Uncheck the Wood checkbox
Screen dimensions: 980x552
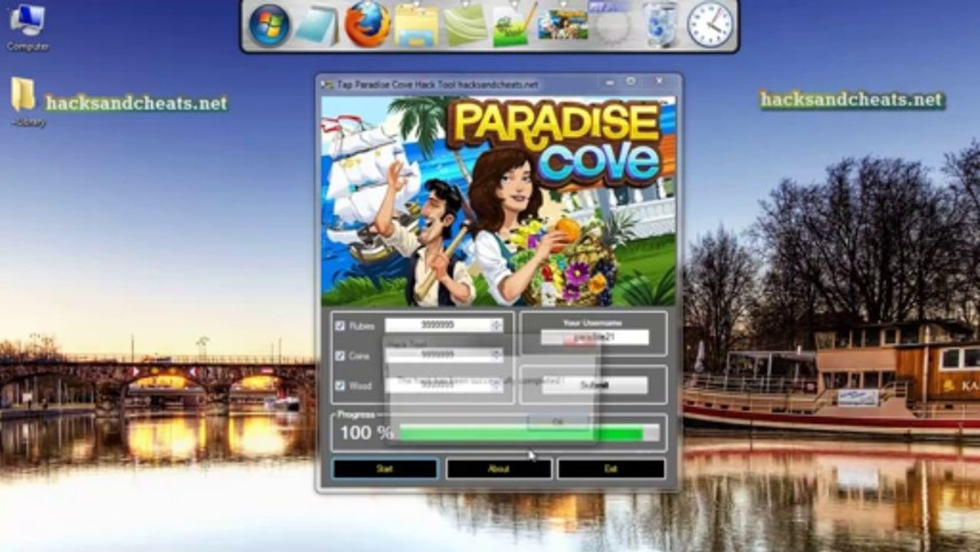340,386
